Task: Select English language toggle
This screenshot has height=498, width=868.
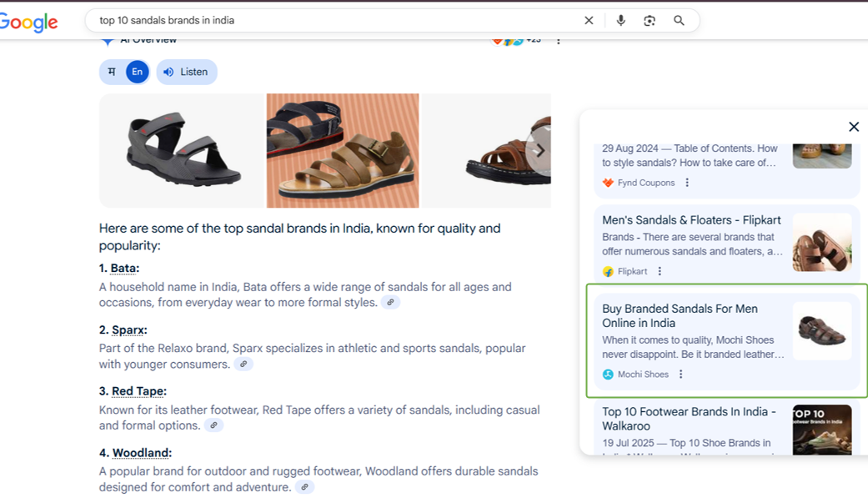Action: (x=137, y=72)
